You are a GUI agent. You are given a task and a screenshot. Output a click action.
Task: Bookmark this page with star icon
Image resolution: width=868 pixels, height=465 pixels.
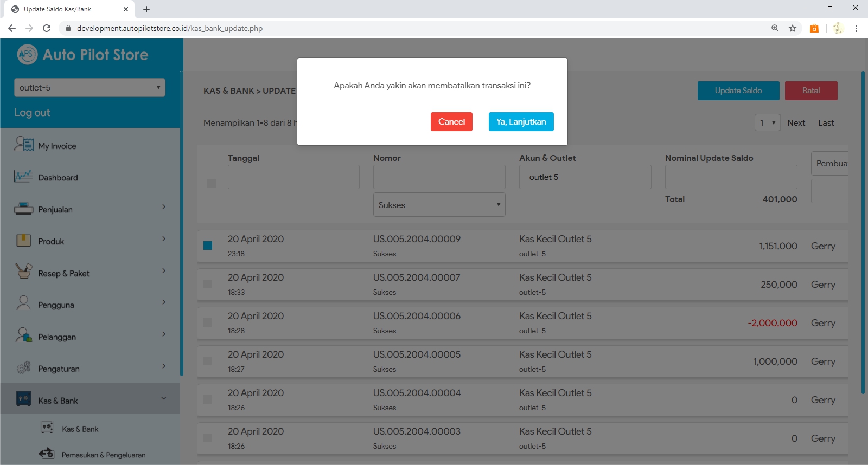click(x=793, y=28)
